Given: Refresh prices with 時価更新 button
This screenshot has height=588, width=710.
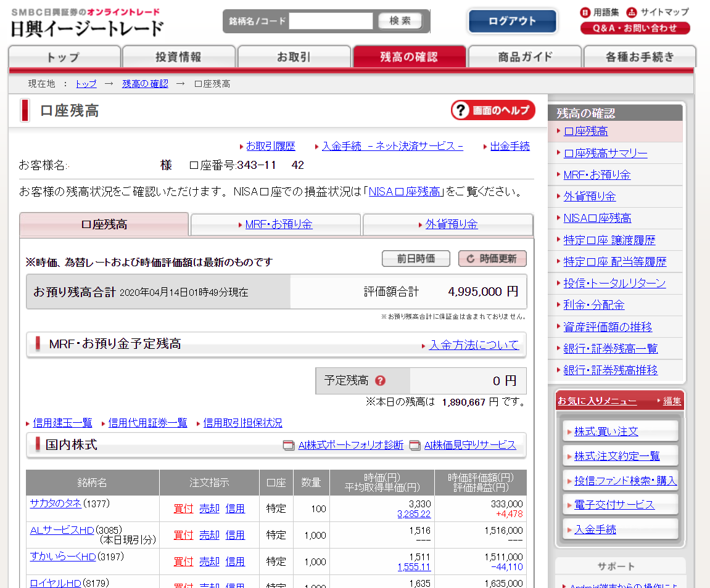Looking at the screenshot, I should 492,259.
